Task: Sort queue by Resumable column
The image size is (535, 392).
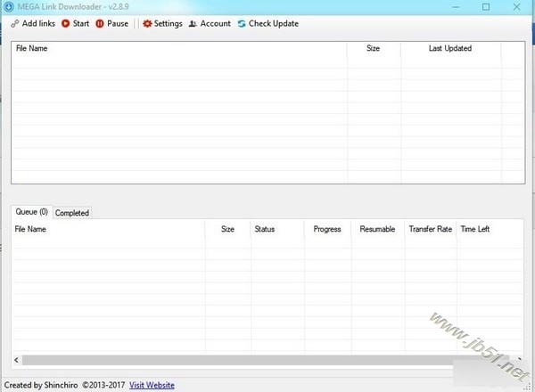Action: pyautogui.click(x=377, y=229)
